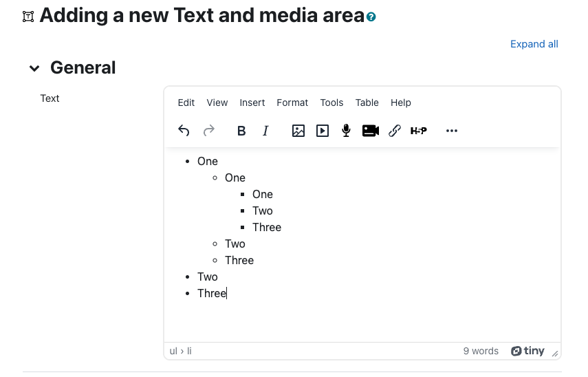
Task: Click the third-level 'Three' list item
Action: tap(267, 227)
